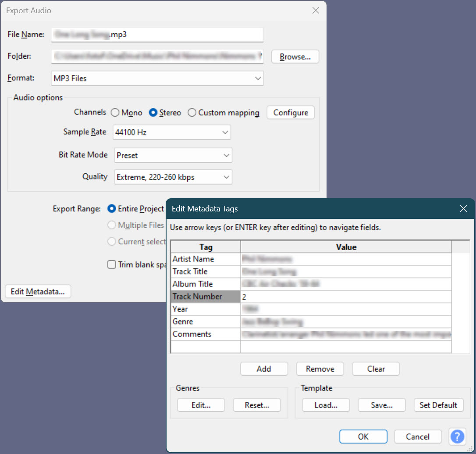Close the Export Audio window
This screenshot has width=476, height=454.
[x=316, y=11]
